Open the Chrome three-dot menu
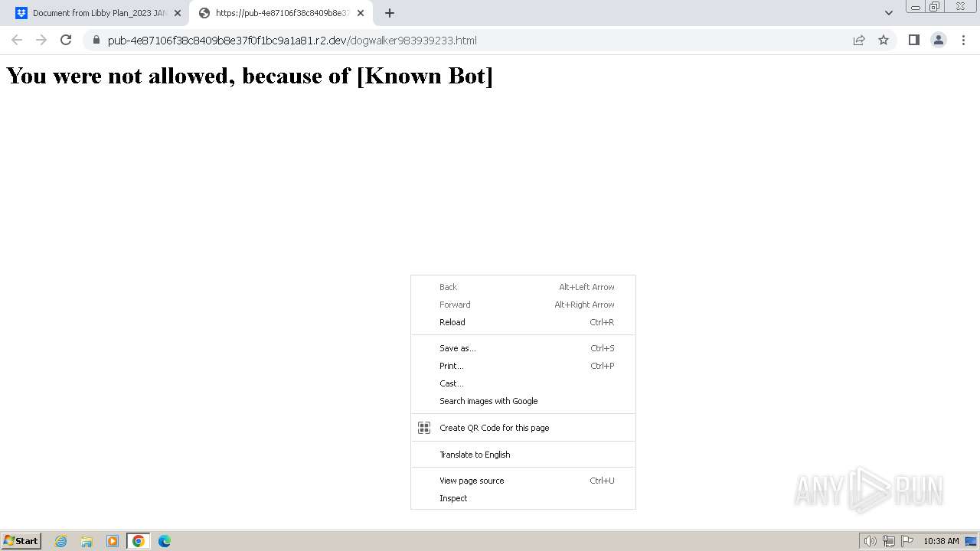980x551 pixels. (x=963, y=40)
